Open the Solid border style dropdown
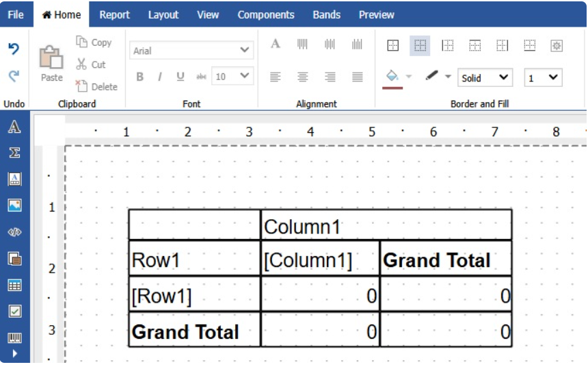Screen dimensions: 588x369 (485, 78)
